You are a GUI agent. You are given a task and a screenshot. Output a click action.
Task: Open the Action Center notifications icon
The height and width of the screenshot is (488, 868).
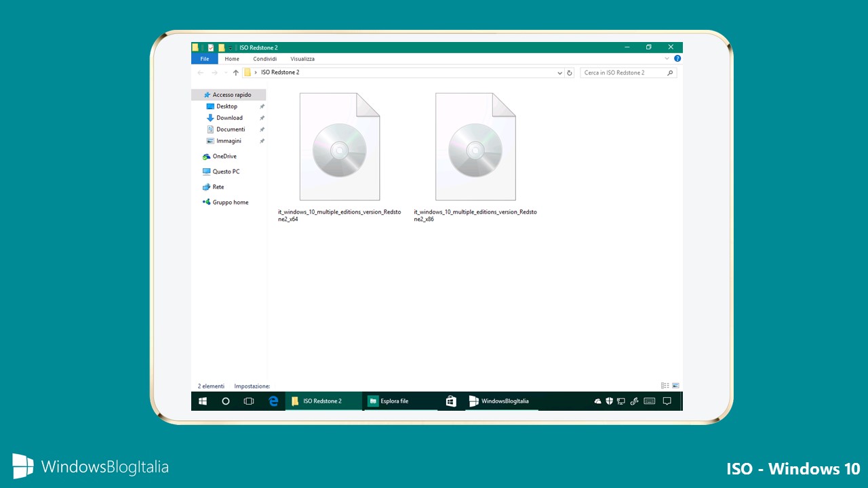point(667,401)
